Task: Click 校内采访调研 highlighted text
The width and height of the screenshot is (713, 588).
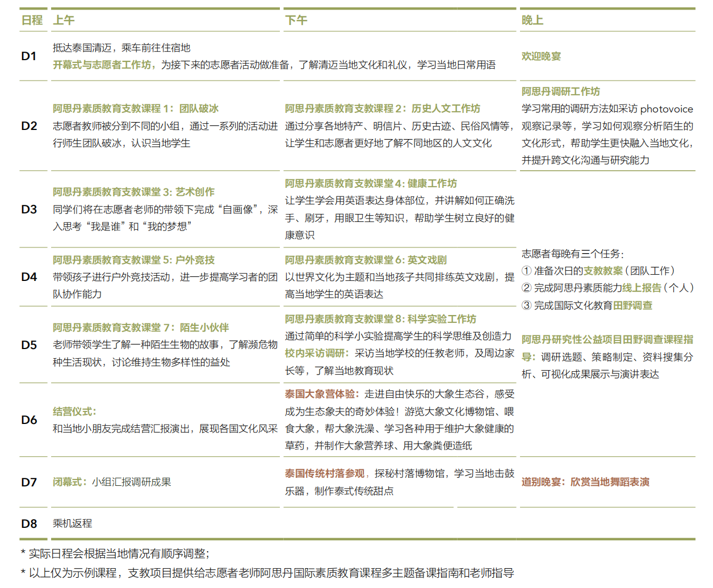Action: click(317, 354)
